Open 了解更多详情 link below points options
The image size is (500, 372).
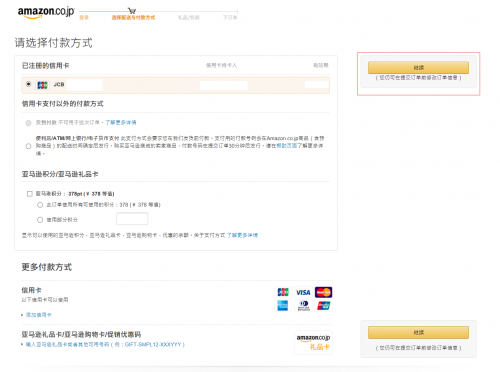pyautogui.click(x=242, y=235)
